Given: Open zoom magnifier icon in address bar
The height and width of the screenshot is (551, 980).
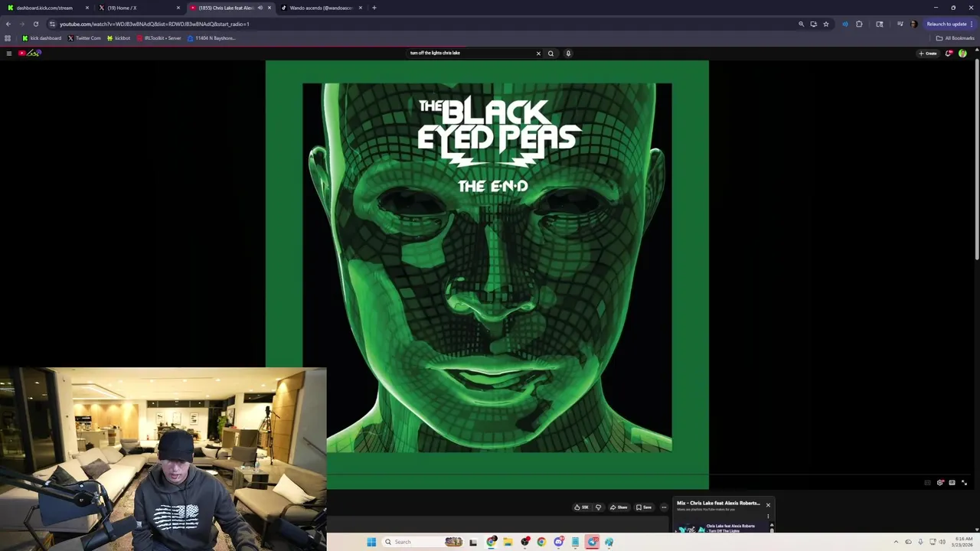Looking at the screenshot, I should 801,24.
